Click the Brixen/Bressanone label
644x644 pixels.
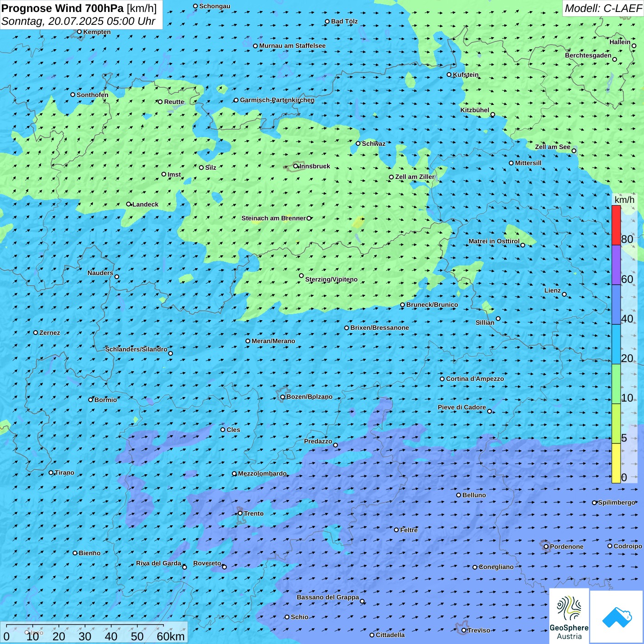pyautogui.click(x=379, y=328)
